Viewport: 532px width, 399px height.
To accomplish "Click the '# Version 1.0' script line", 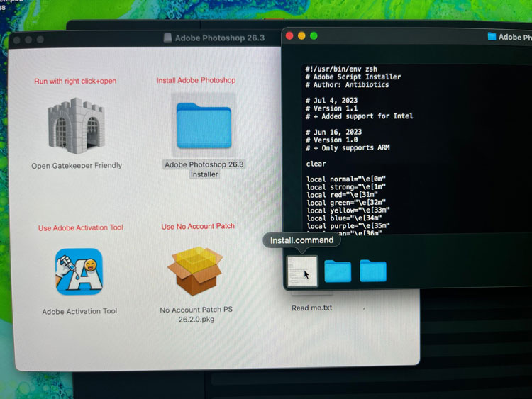I will click(x=332, y=140).
